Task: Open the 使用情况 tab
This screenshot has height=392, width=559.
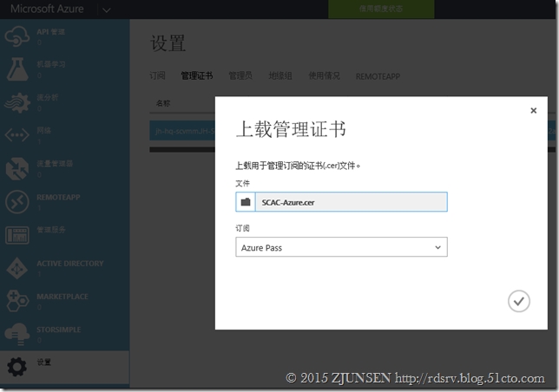Action: [x=324, y=75]
